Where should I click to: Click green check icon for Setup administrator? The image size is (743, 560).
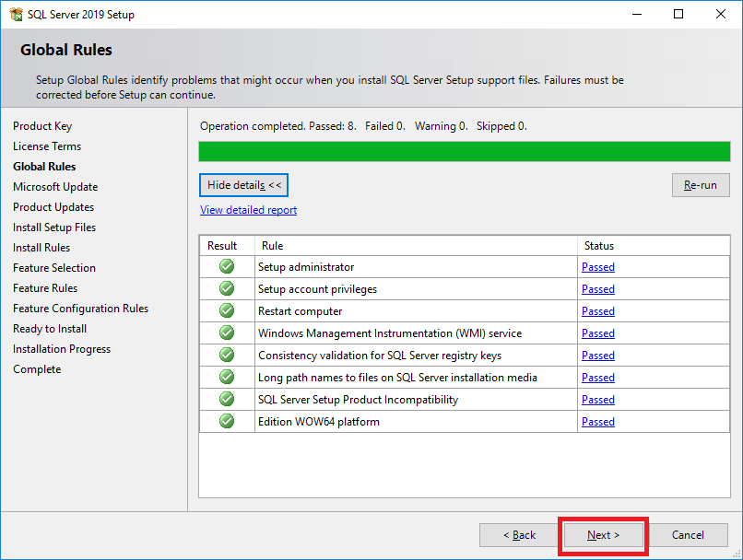point(227,266)
